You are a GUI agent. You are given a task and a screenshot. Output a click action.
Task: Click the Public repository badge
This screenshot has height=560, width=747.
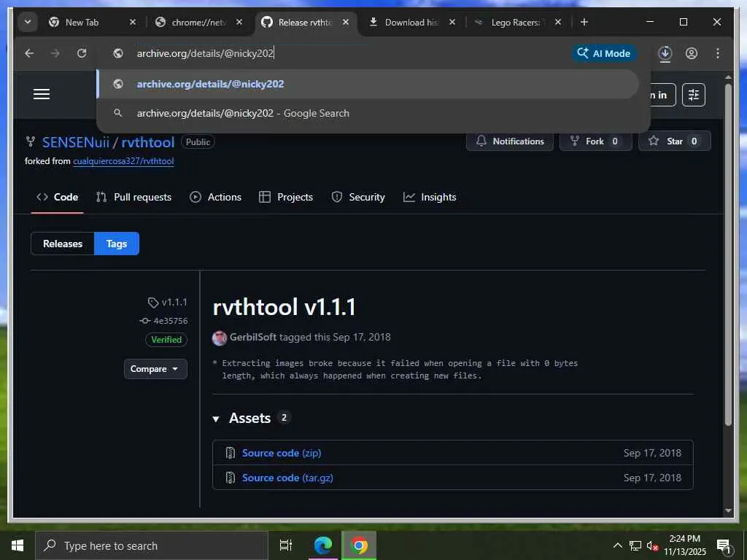198,142
